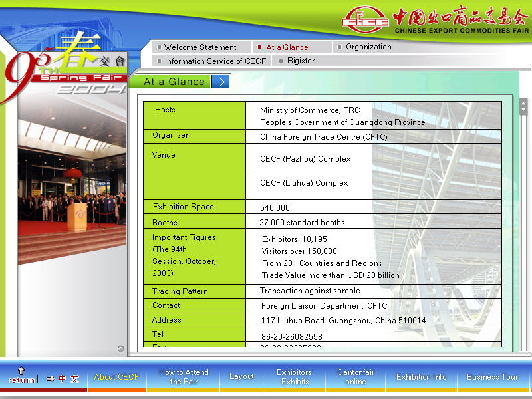This screenshot has height=399, width=532.
Task: Switch to the About CECF tab
Action: pos(117,377)
